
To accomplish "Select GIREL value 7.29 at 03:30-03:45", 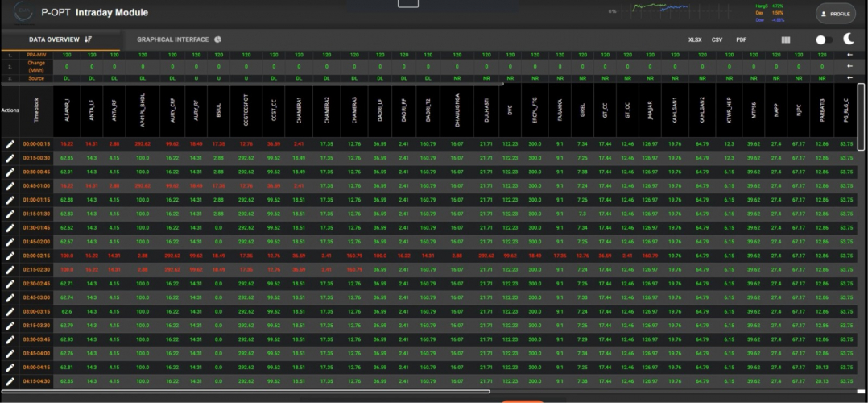I will tap(582, 340).
